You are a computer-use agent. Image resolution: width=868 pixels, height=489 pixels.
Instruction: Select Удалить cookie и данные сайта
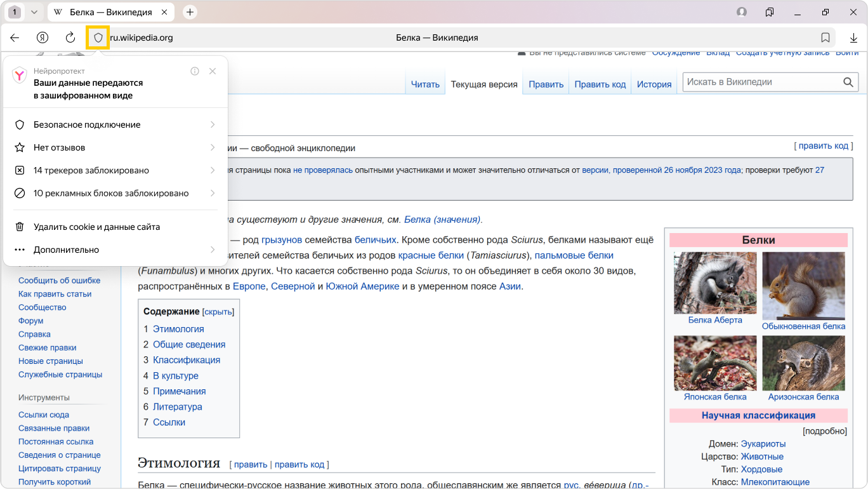pyautogui.click(x=96, y=227)
